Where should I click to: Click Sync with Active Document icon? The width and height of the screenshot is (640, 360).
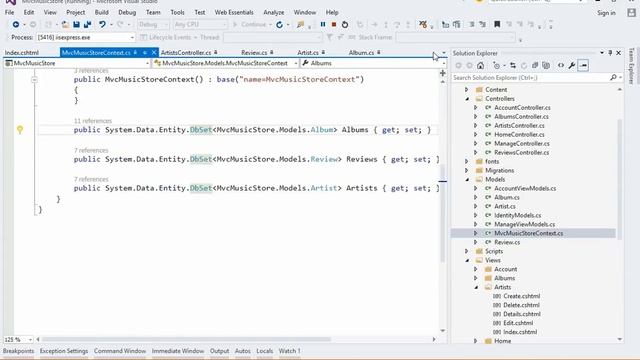[x=513, y=65]
